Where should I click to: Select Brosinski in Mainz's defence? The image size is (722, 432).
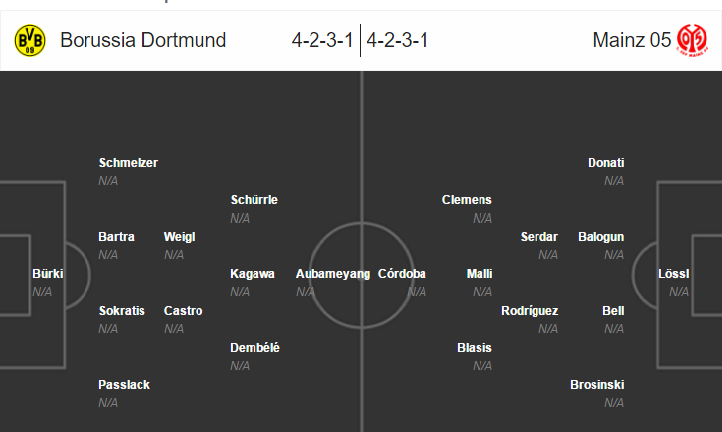point(597,385)
